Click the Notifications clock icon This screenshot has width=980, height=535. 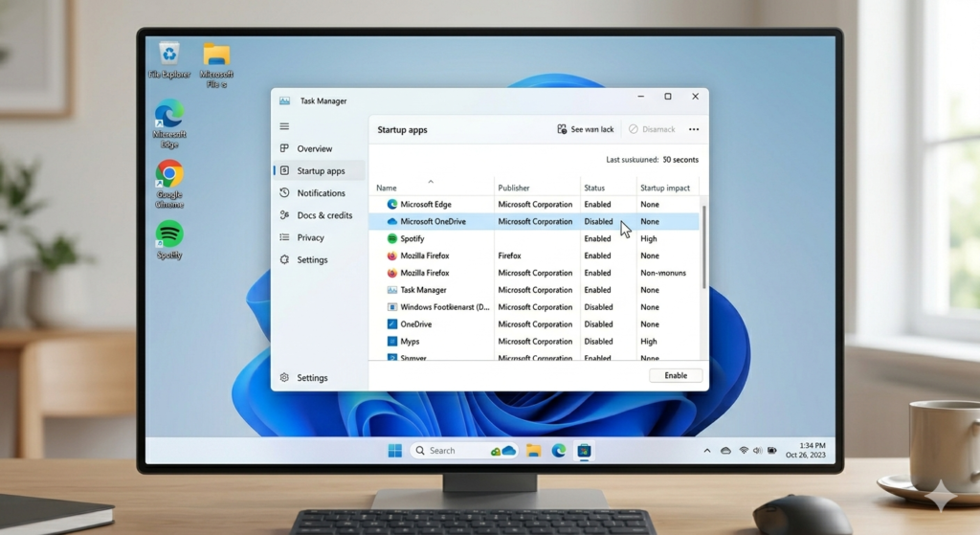click(x=284, y=193)
